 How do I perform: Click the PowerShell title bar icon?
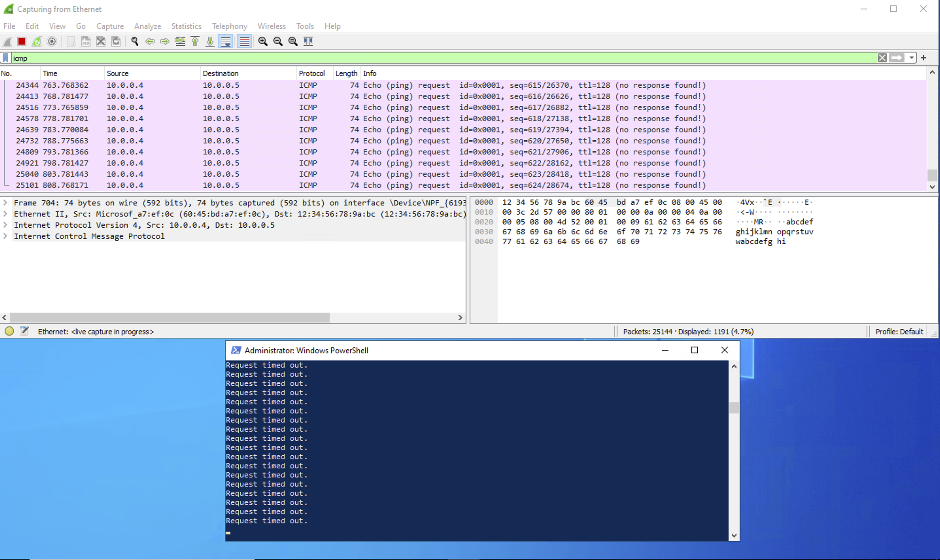(236, 350)
